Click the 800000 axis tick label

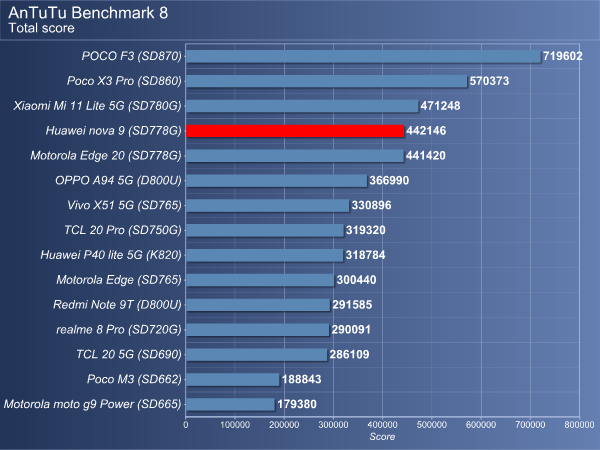click(x=579, y=425)
